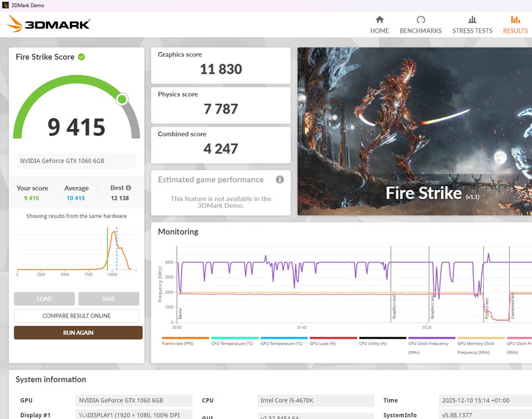Viewport: 532px width, 419px height.
Task: Click the green validation checkmark icon
Action: 81,57
